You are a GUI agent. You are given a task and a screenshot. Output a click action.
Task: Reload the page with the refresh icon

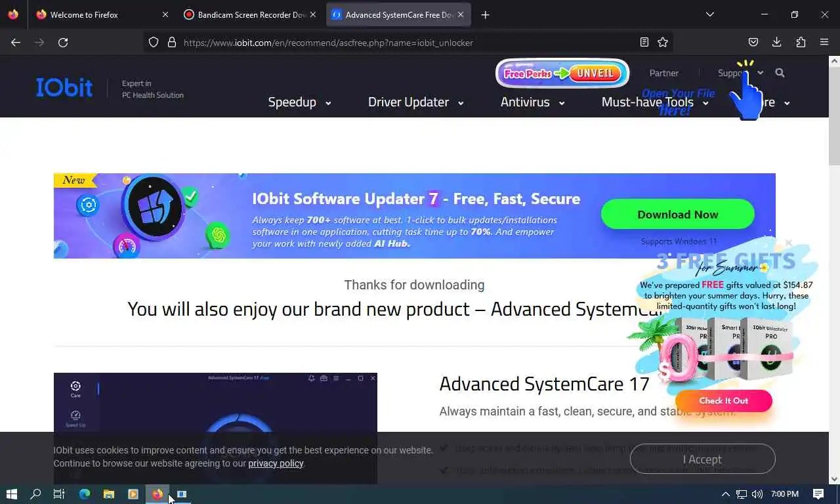[x=63, y=42]
